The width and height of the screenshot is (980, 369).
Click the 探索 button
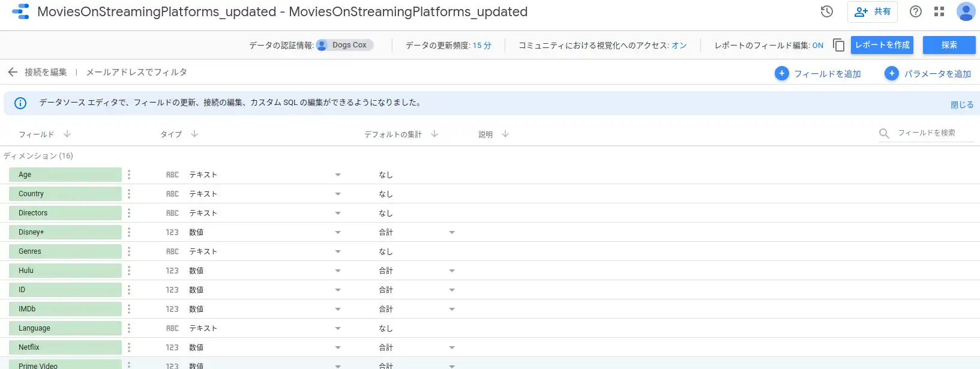[x=949, y=45]
